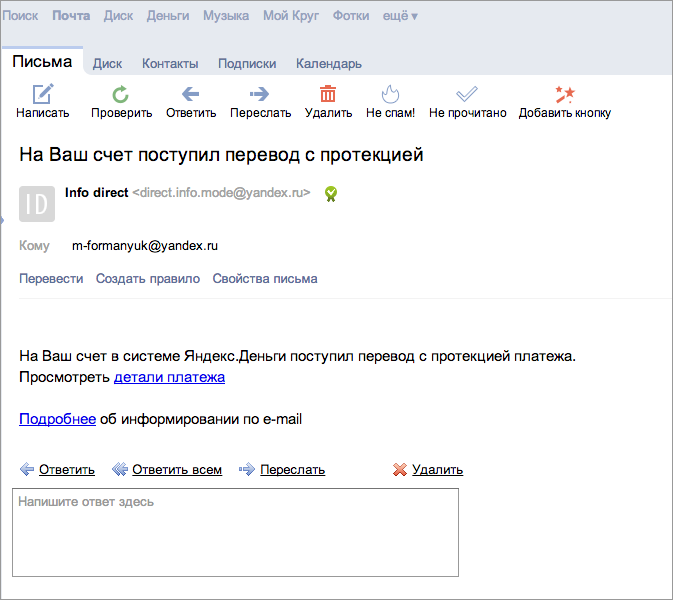Image resolution: width=673 pixels, height=600 pixels.
Task: Open Мой Круг service link
Action: [x=291, y=16]
